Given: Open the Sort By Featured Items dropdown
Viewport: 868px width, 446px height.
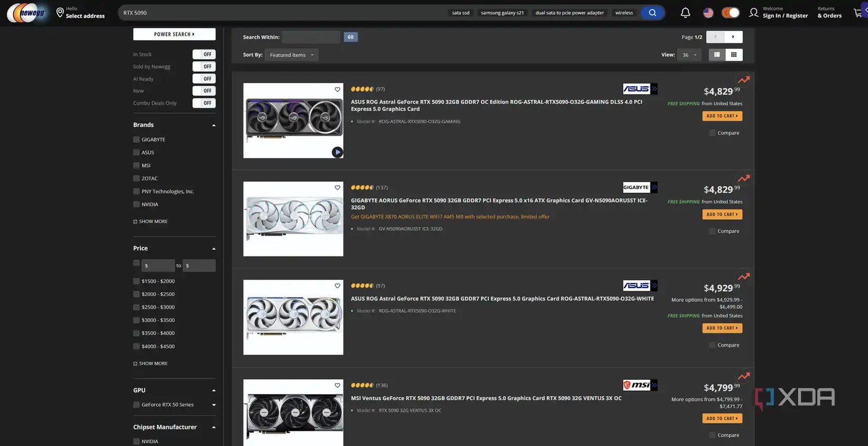Looking at the screenshot, I should pyautogui.click(x=291, y=55).
